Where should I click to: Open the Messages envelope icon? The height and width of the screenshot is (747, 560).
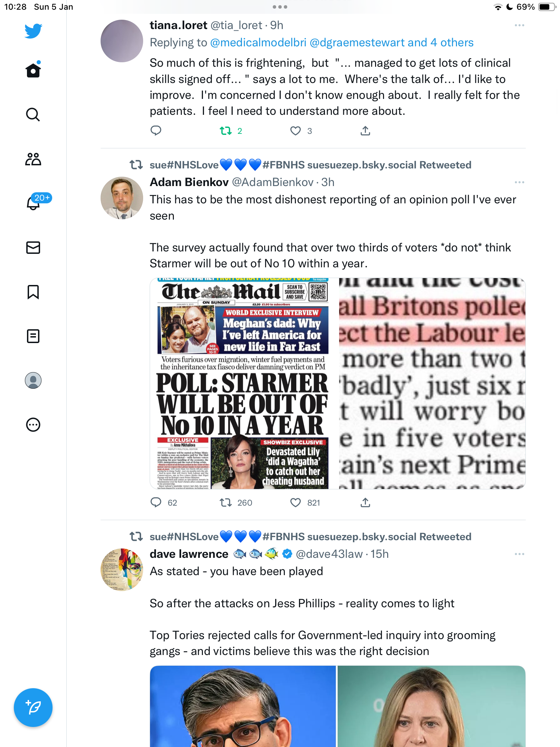(x=33, y=248)
